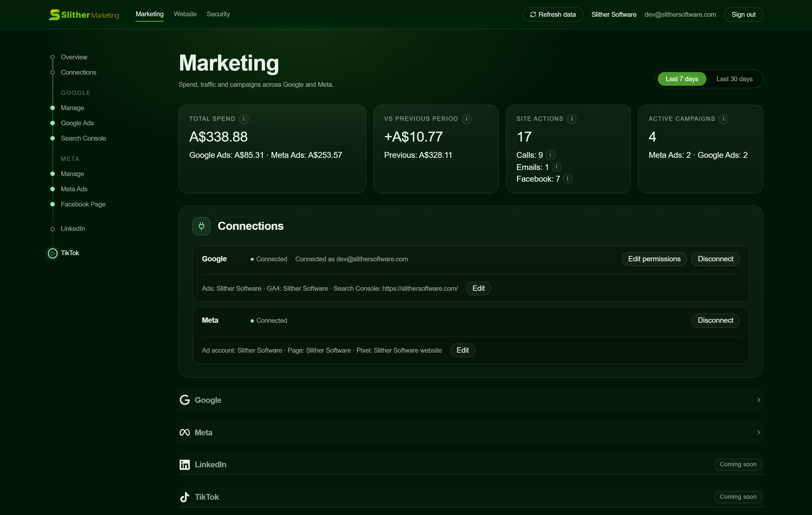Image resolution: width=812 pixels, height=515 pixels.
Task: Open Google Ads in the sidebar
Action: click(77, 123)
